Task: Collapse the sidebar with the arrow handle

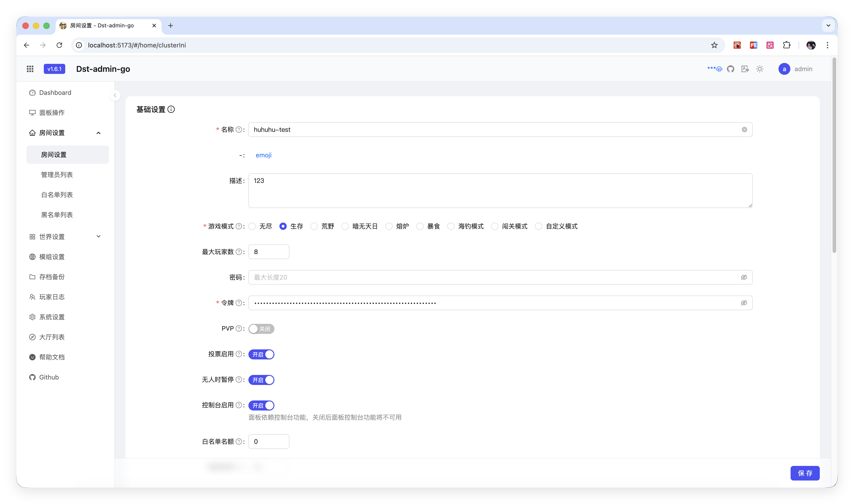Action: coord(115,95)
